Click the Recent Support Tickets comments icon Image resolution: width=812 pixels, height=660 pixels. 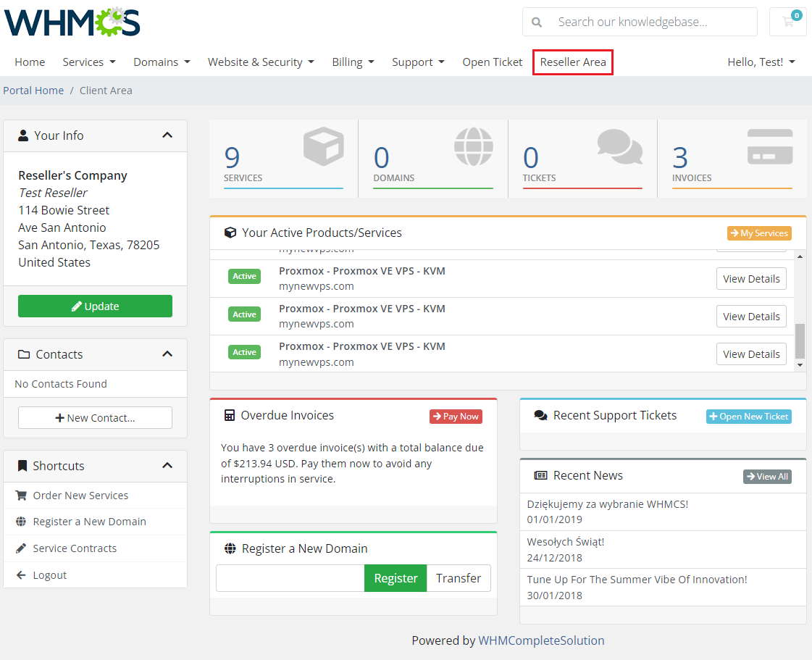(540, 415)
